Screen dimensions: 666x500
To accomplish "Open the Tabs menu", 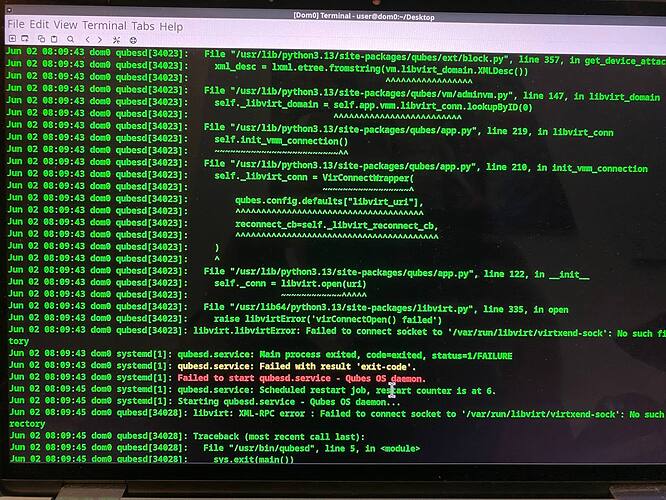I will click(x=143, y=26).
